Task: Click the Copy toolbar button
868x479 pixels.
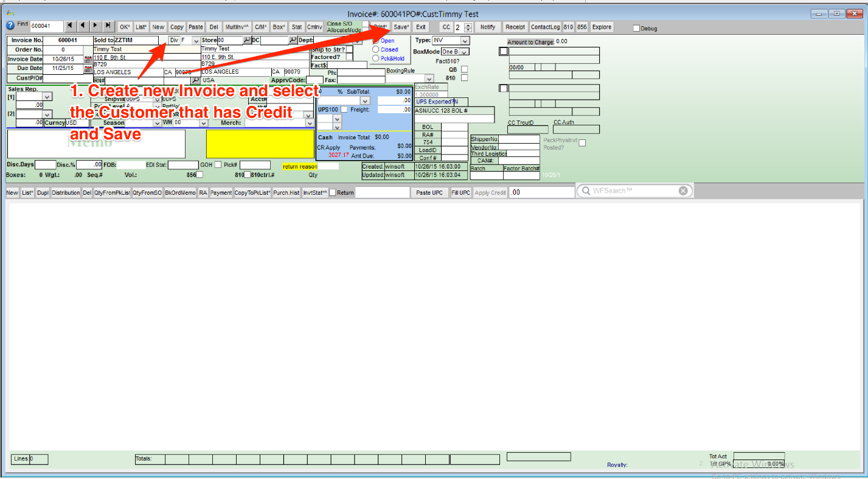Action: 177,27
